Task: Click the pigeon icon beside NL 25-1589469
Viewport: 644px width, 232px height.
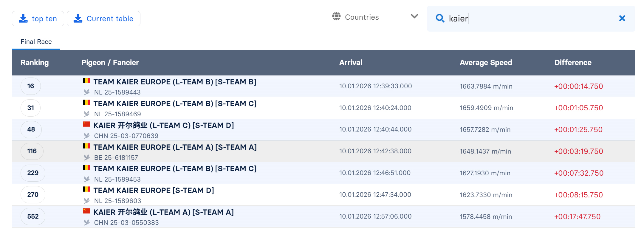Action: click(87, 114)
